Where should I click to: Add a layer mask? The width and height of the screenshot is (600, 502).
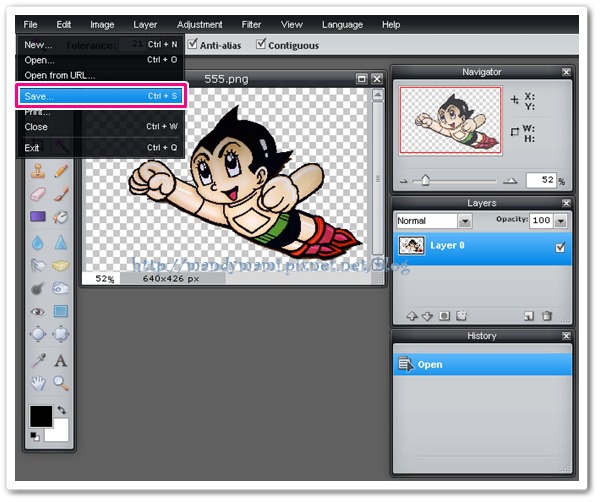pyautogui.click(x=444, y=316)
